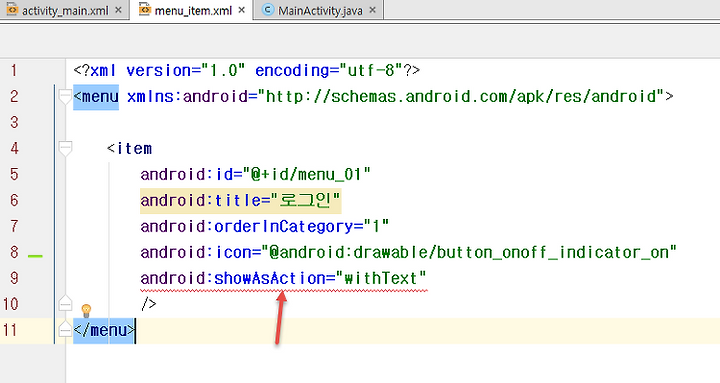Click the fold end marker on line 10
Screen dimensions: 720x383
66,303
